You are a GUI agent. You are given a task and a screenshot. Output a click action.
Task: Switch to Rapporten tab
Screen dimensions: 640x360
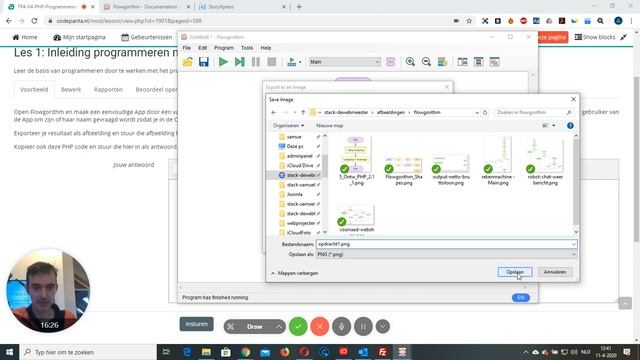tap(108, 89)
